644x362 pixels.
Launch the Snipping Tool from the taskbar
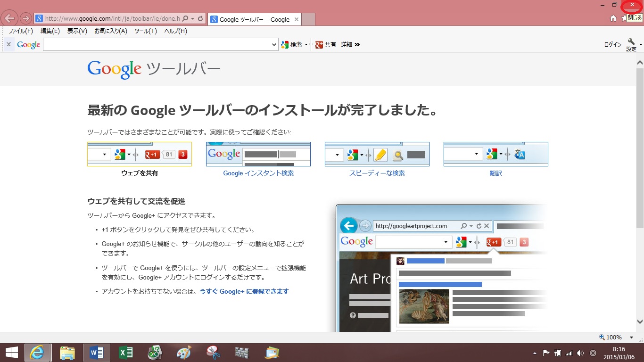coord(213,353)
